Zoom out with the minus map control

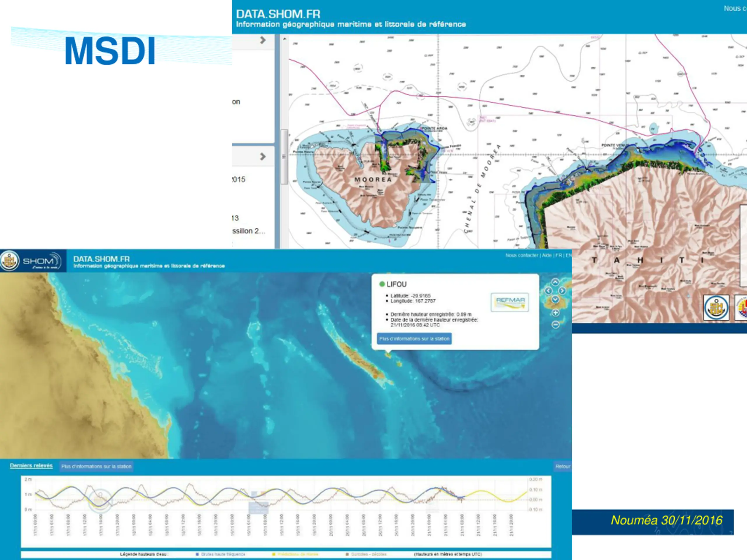556,325
